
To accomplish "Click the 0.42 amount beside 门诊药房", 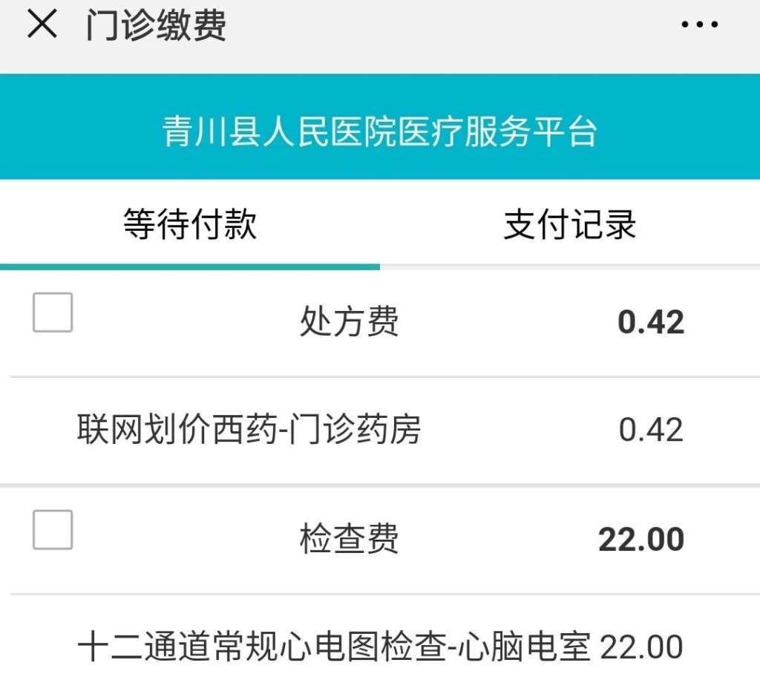I will click(x=651, y=431).
